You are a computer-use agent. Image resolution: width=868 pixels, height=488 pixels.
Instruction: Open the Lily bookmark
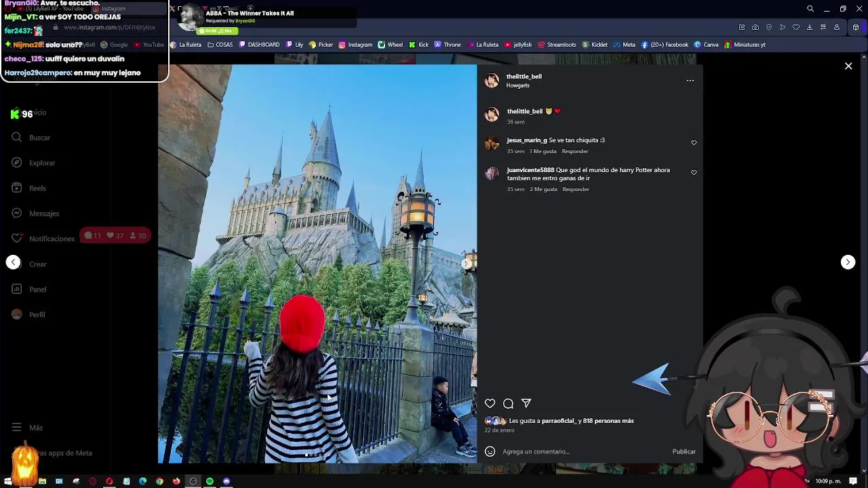[294, 45]
